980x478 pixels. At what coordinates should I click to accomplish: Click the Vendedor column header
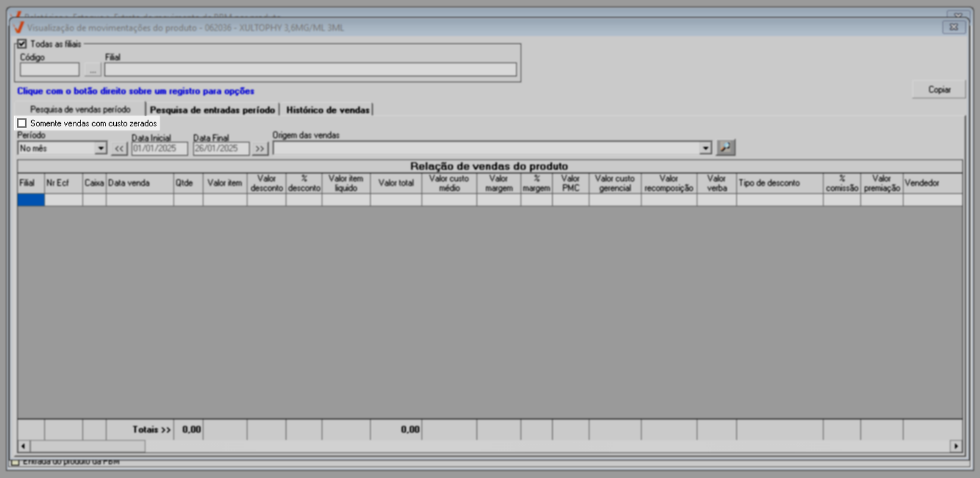[x=932, y=183]
